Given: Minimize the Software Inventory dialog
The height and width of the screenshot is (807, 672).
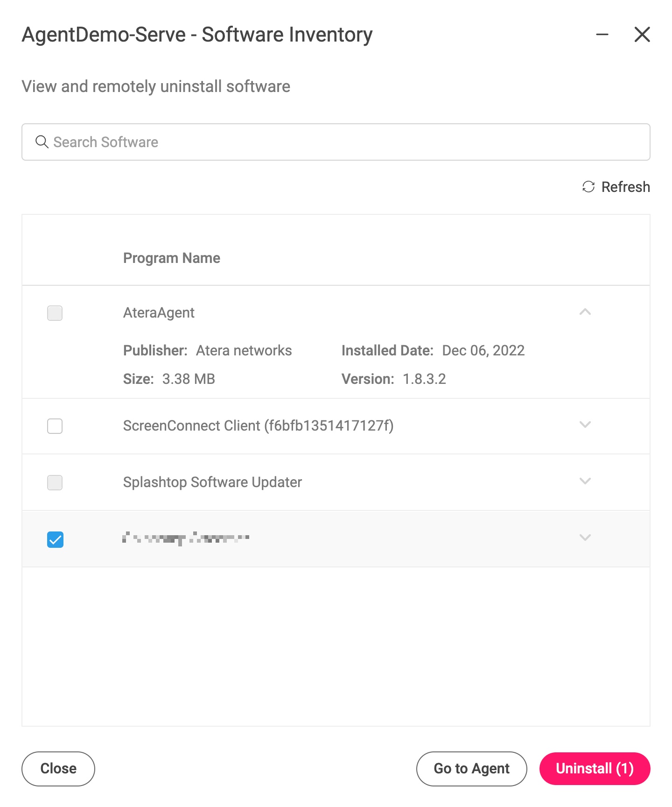Looking at the screenshot, I should 602,34.
